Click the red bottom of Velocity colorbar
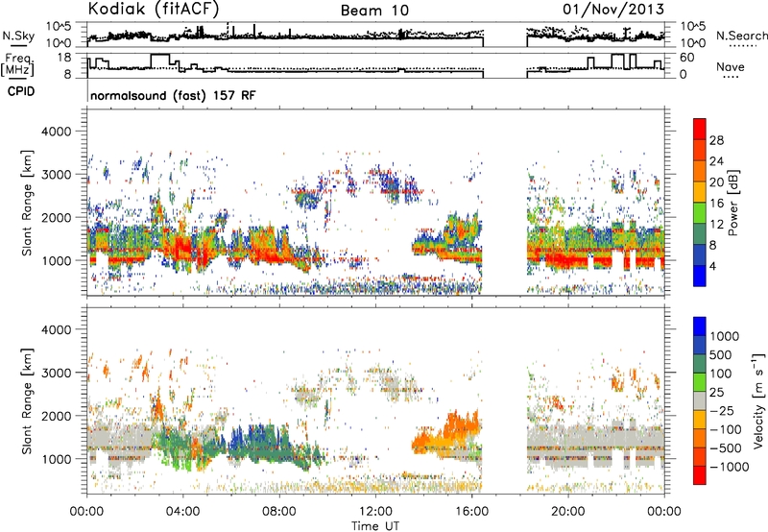The width and height of the screenshot is (768, 532). 700,475
